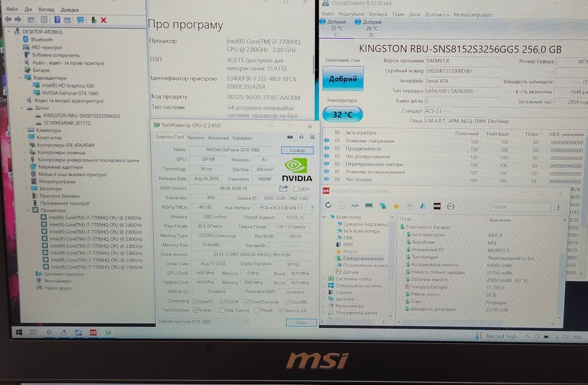Toggle the OpenGL 4.6 checkbox in GPU-Z
This screenshot has width=588, height=385.
280,310
